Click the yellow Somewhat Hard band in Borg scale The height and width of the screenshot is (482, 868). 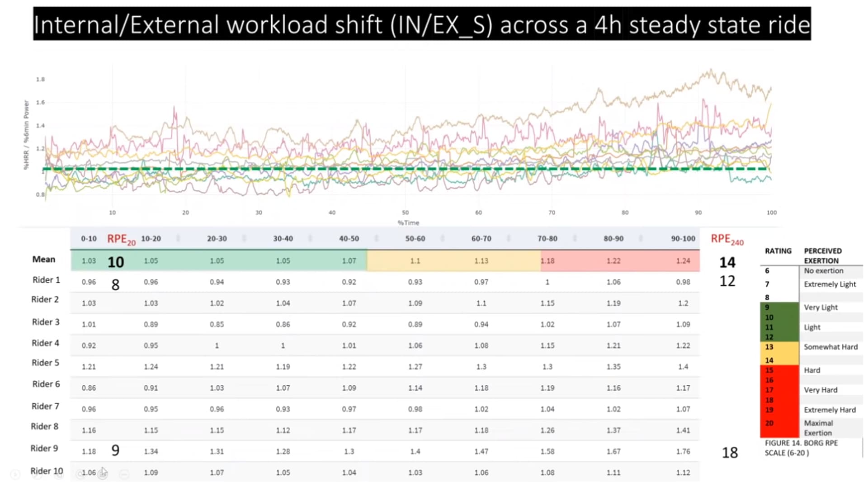pos(779,353)
